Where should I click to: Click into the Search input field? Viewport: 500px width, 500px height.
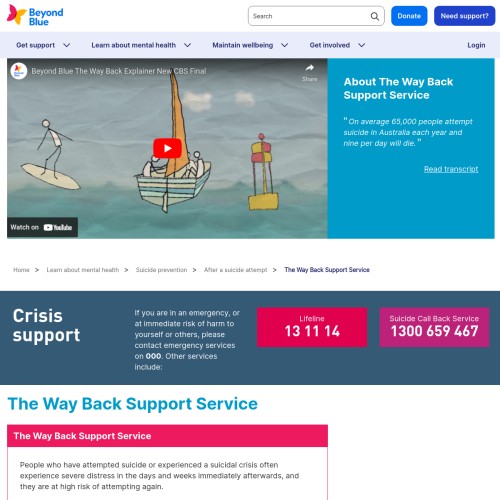(x=308, y=16)
